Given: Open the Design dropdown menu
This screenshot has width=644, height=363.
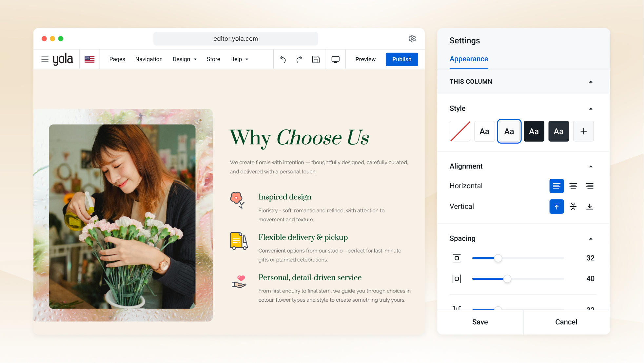Looking at the screenshot, I should pos(185,59).
